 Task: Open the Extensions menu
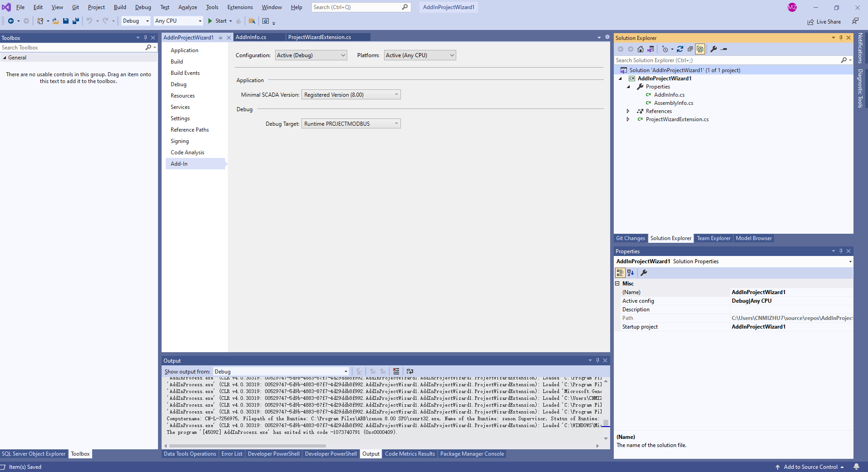tap(240, 7)
